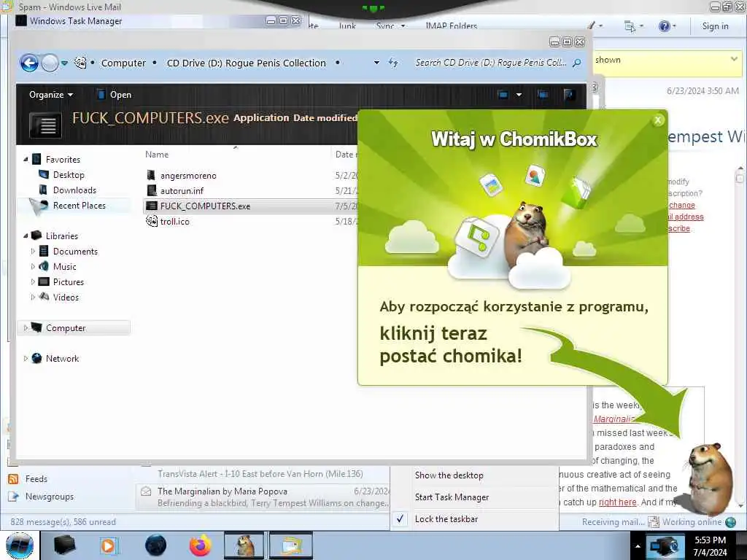Collapse the Libraries tree group
Viewport: 747px width, 560px height.
[26, 236]
